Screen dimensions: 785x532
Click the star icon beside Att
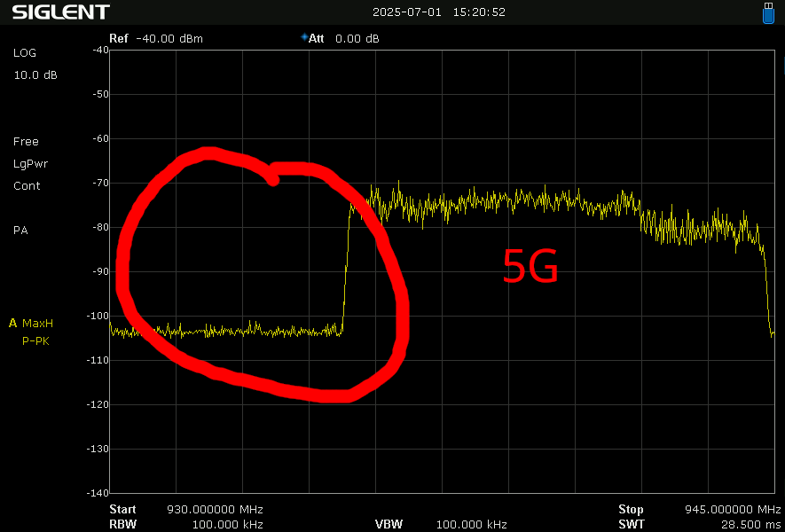pyautogui.click(x=304, y=38)
